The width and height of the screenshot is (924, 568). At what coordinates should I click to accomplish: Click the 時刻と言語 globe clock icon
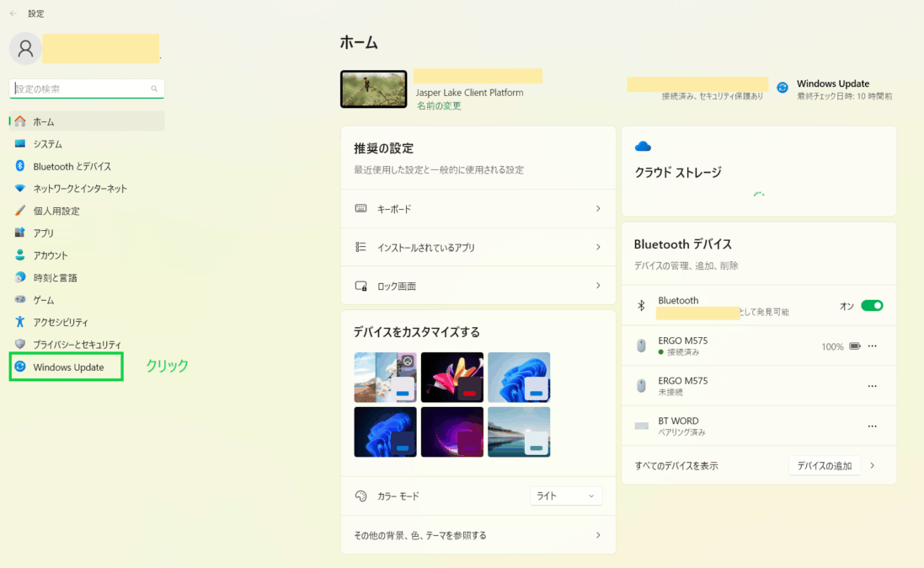pos(20,277)
